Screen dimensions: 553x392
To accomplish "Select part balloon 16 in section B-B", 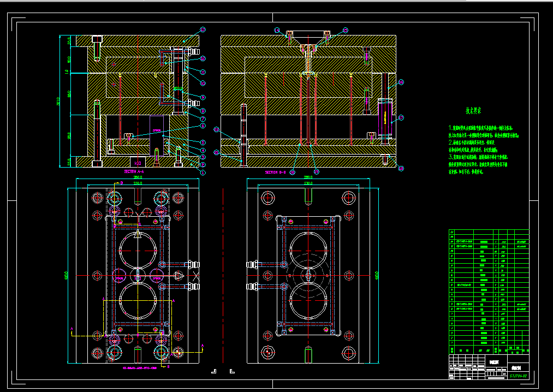I will tap(401, 82).
